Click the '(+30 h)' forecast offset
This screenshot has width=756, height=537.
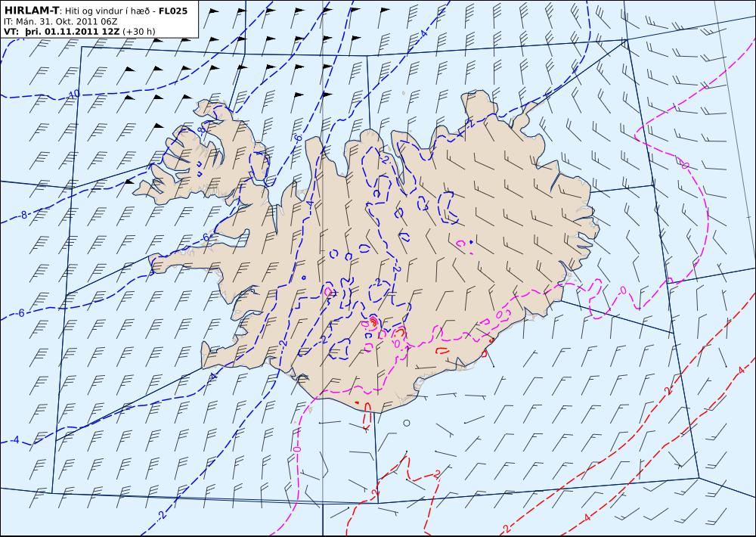tap(139, 31)
